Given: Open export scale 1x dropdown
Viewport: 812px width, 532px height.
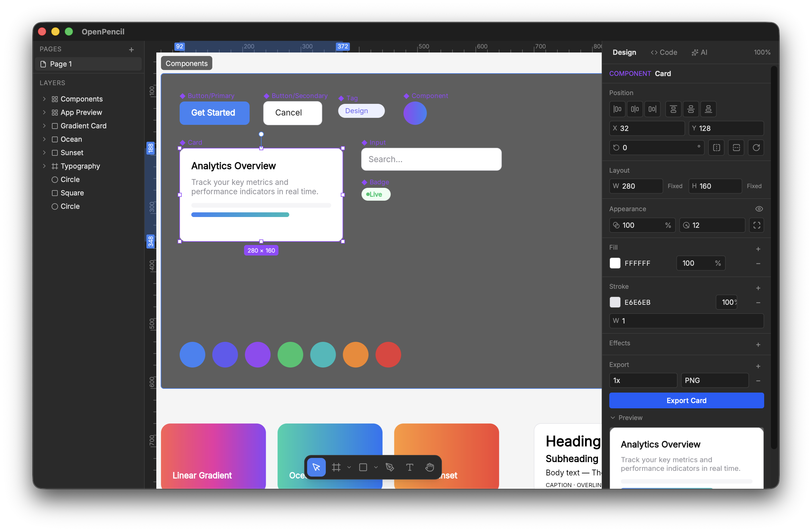Looking at the screenshot, I should 643,381.
